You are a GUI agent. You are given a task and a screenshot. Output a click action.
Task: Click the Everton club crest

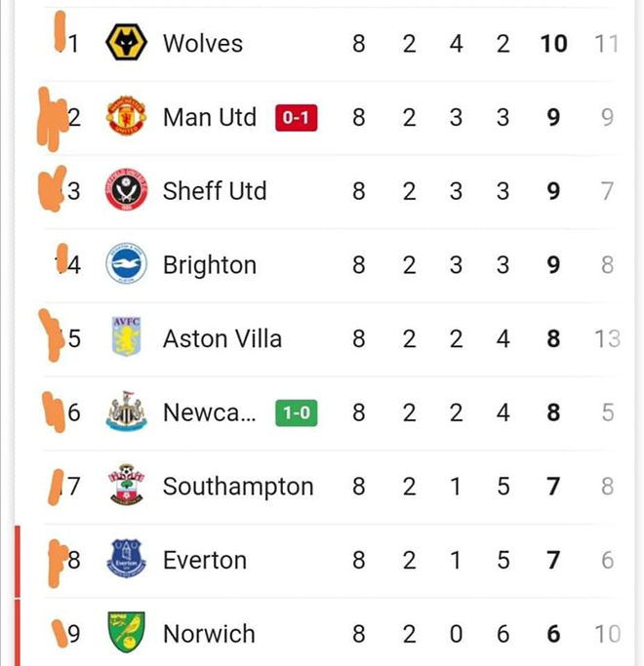pos(126,560)
